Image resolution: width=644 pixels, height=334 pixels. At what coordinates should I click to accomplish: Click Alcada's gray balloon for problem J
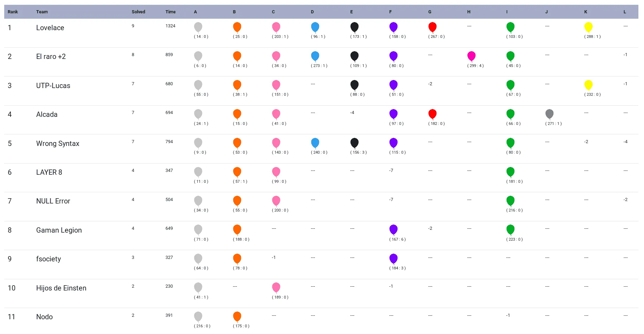pyautogui.click(x=549, y=114)
